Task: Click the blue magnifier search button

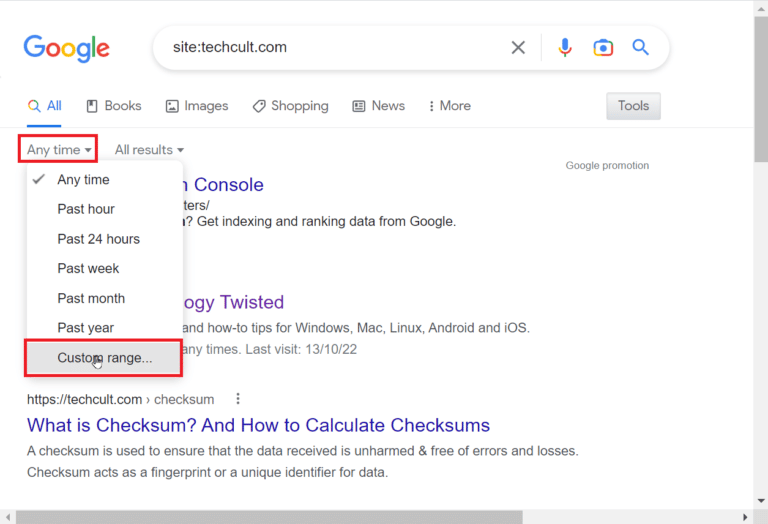Action: point(640,48)
